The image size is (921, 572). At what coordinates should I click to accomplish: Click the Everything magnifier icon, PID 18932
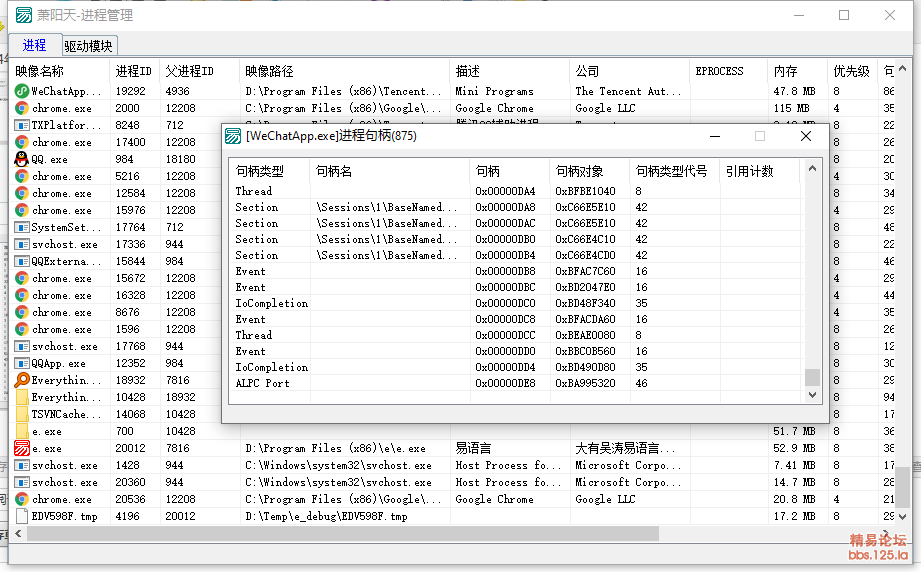[21, 380]
